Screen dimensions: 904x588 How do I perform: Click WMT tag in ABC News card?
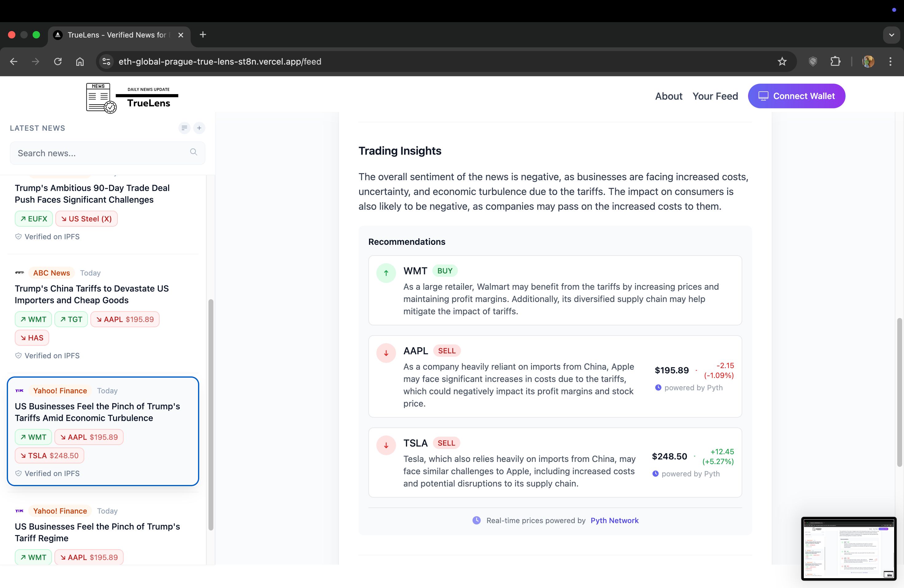pos(33,320)
